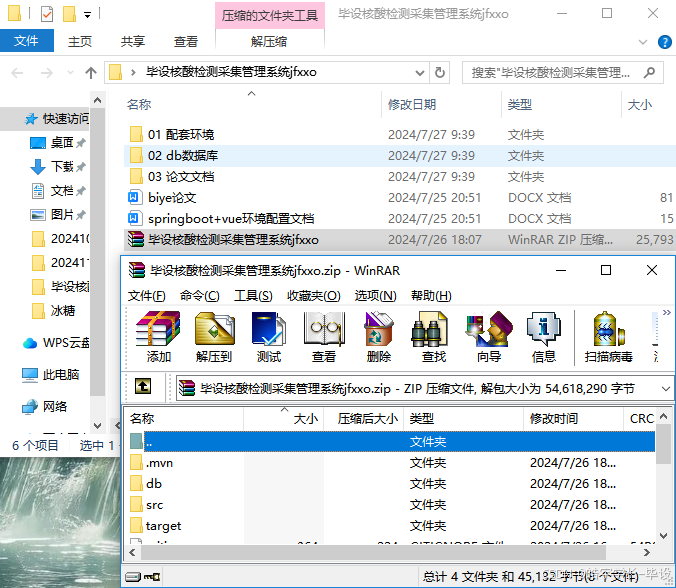
Task: Open the Find binoculars tool in WinRAR
Action: click(x=433, y=337)
